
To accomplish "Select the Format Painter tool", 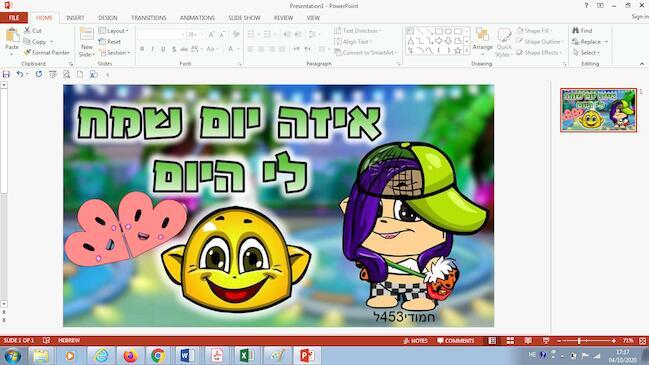I will click(x=46, y=53).
